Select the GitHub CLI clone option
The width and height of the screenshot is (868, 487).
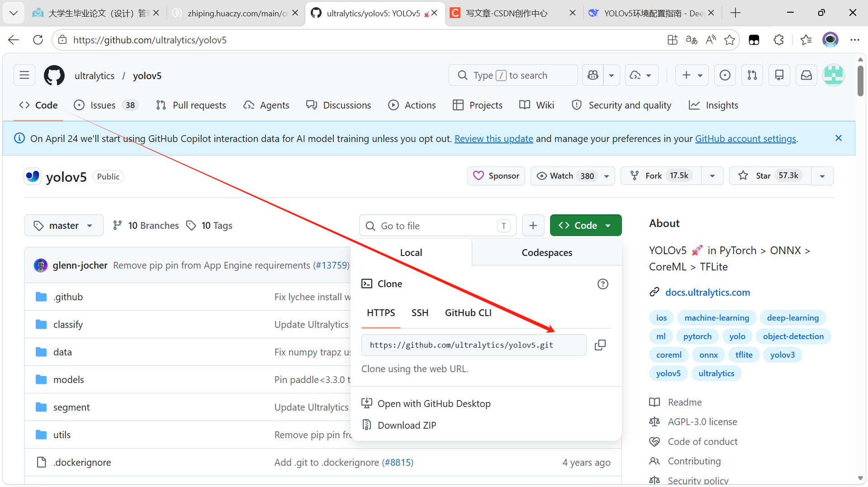click(x=468, y=313)
